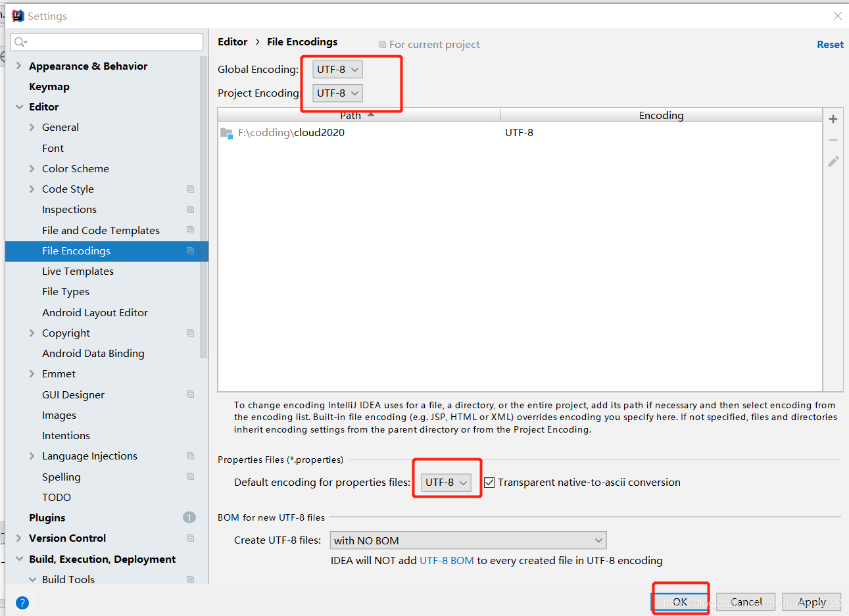Collapse the Build Tools subsection
Screen dimensions: 849x616
(32, 579)
